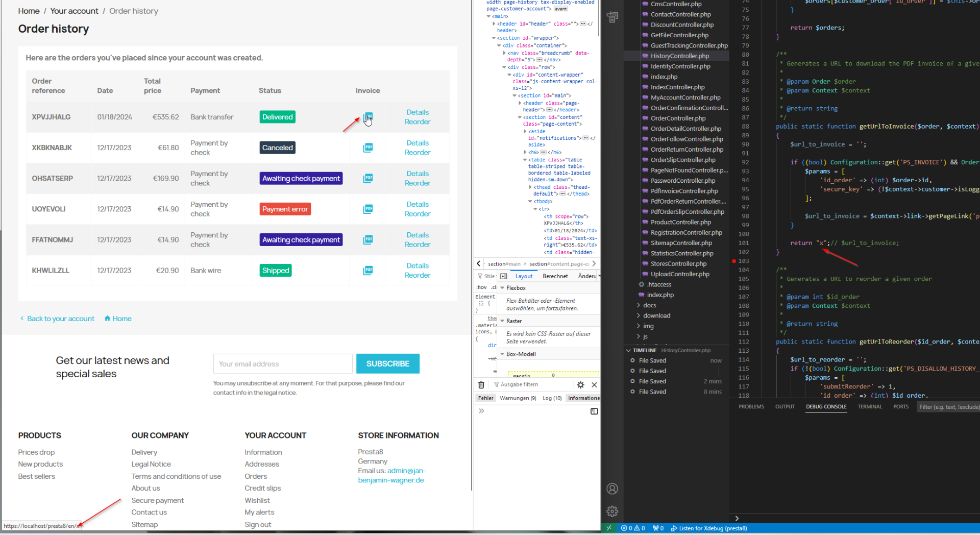Click the remote indicator in VS Code status bar
This screenshot has width=980, height=535.
coord(609,528)
